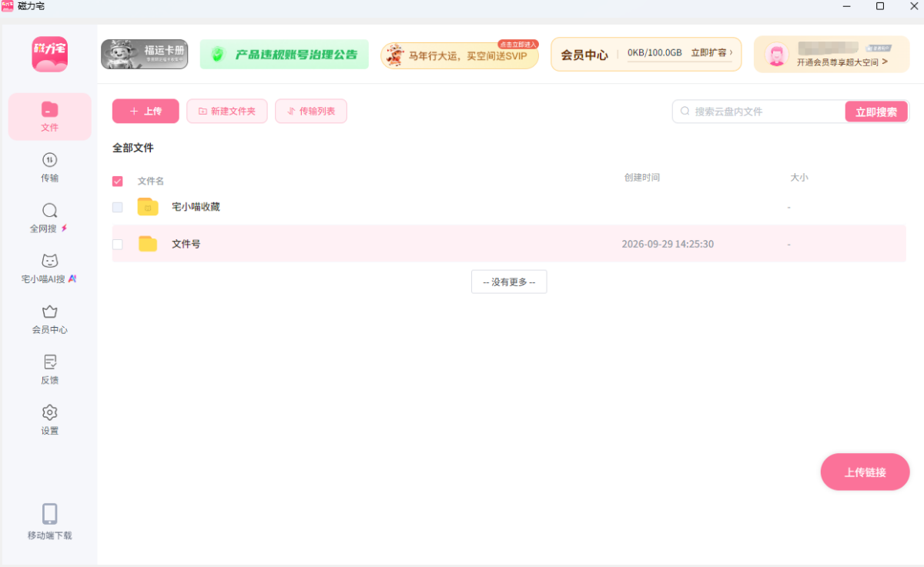Check the box for 宅小喵收藏

[118, 207]
